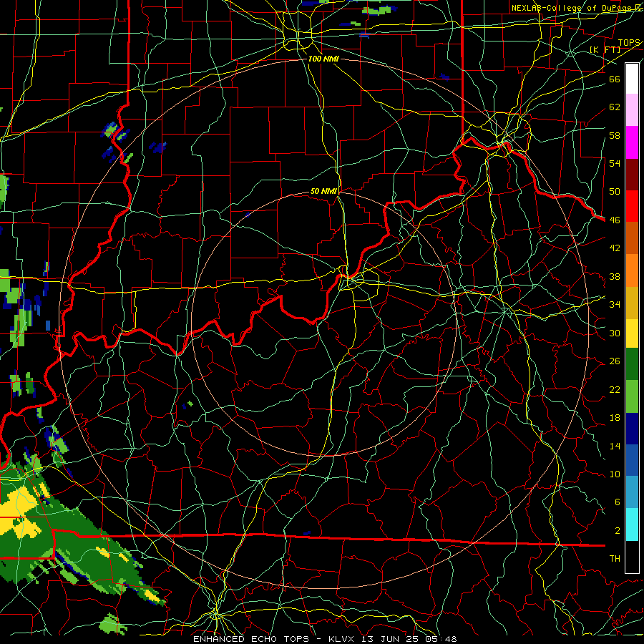Click the medium blue legend swatch near 14

point(632,460)
